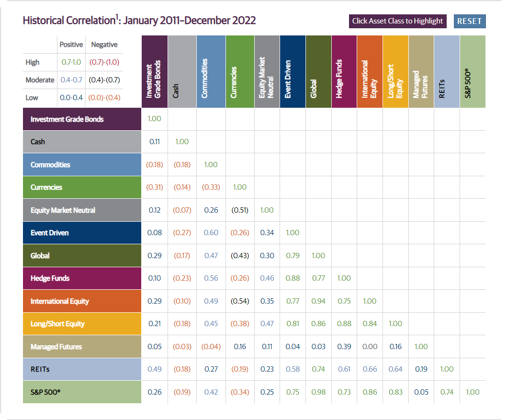The height and width of the screenshot is (420, 507).
Task: Select the S&P 500 column header
Action: pos(473,72)
